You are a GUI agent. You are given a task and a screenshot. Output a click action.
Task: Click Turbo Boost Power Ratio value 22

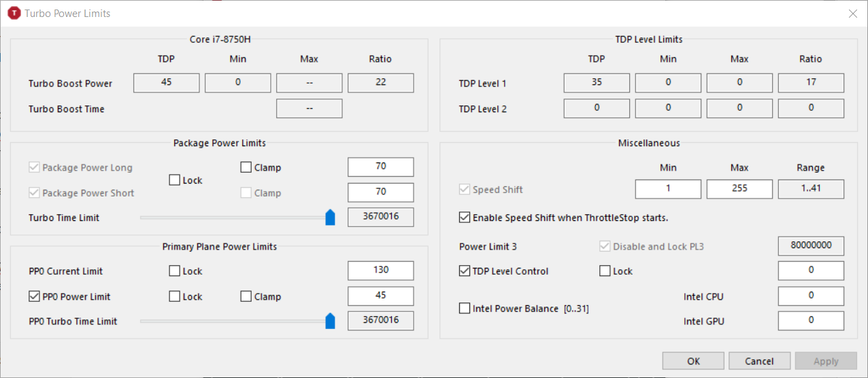tap(381, 83)
